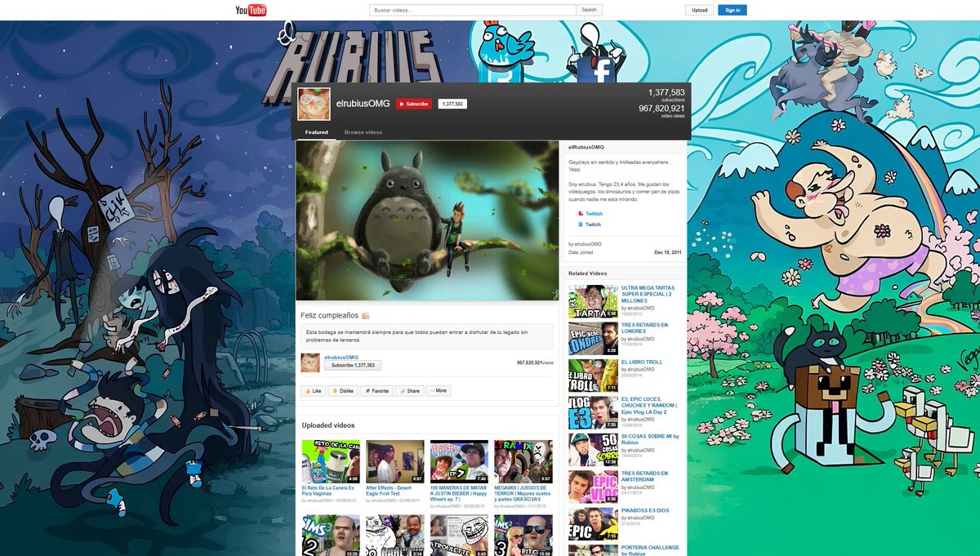Click the Uploaded videos heading
This screenshot has width=980, height=556.
[x=328, y=425]
